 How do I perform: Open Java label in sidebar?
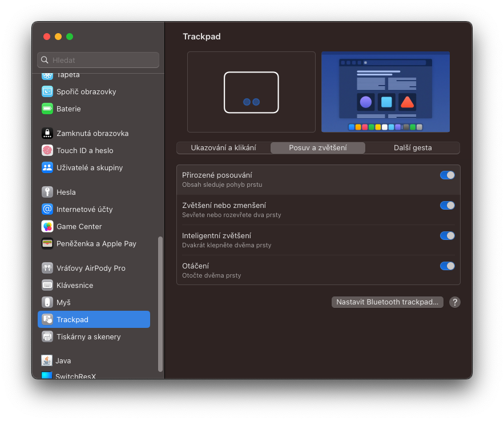(63, 360)
